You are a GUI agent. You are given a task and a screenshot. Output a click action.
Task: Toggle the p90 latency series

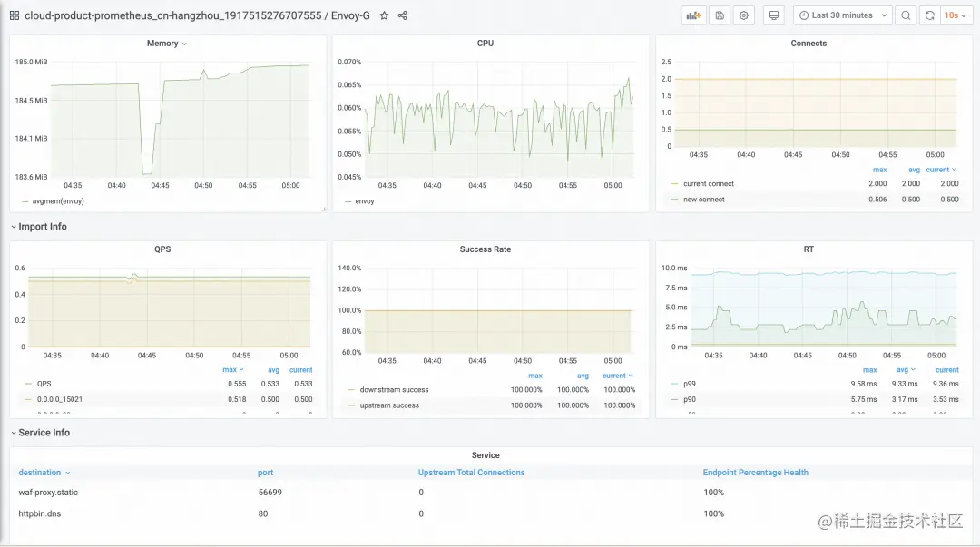coord(690,399)
